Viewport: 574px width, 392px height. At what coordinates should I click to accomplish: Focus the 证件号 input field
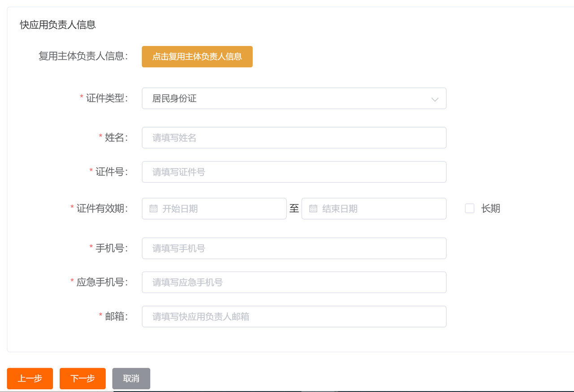[294, 172]
